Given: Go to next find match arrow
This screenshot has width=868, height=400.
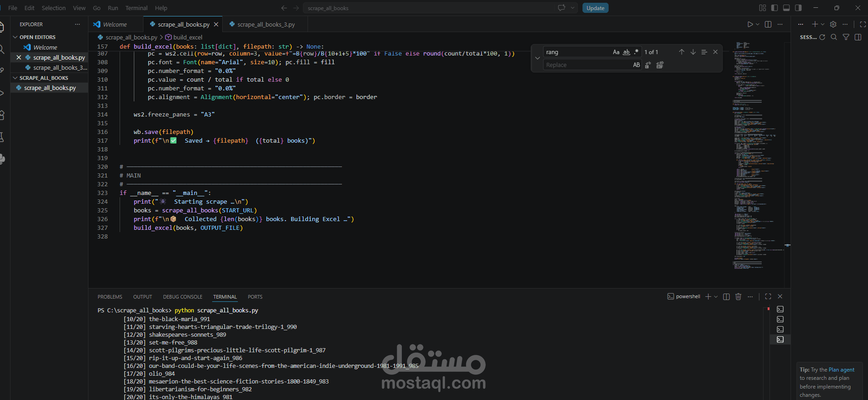Looking at the screenshot, I should [693, 52].
